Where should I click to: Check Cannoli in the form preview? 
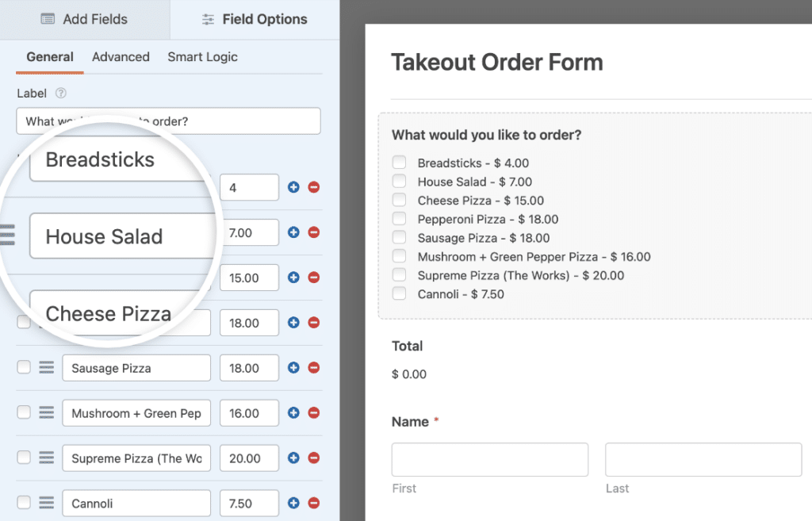[400, 293]
